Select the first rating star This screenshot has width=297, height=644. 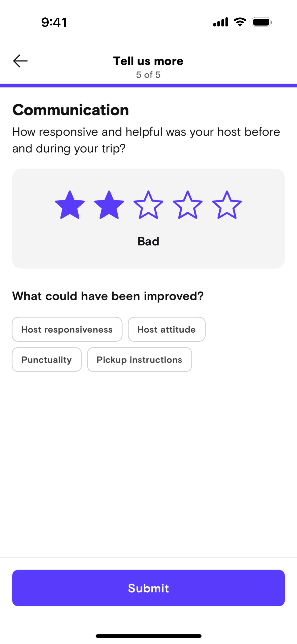pyautogui.click(x=70, y=205)
